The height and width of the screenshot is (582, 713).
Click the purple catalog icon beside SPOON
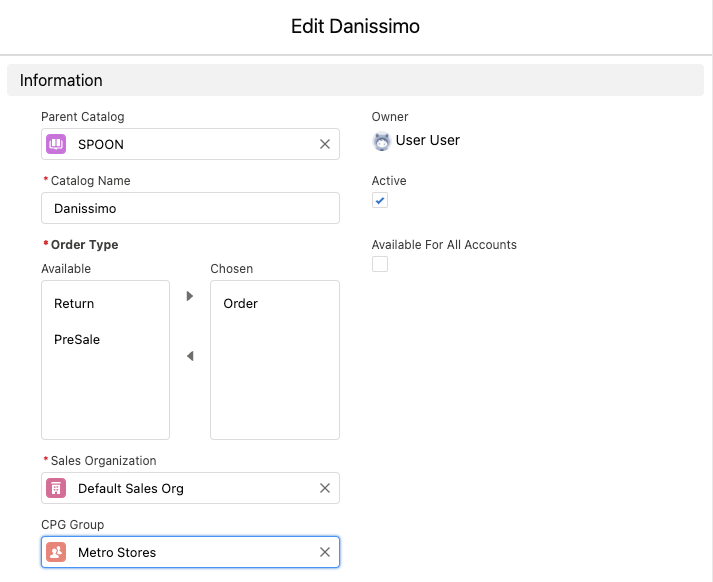[x=56, y=144]
